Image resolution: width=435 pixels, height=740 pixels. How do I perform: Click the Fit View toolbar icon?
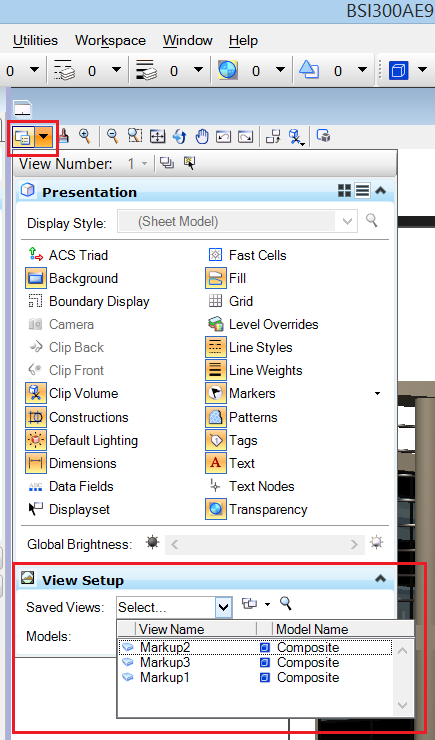157,137
